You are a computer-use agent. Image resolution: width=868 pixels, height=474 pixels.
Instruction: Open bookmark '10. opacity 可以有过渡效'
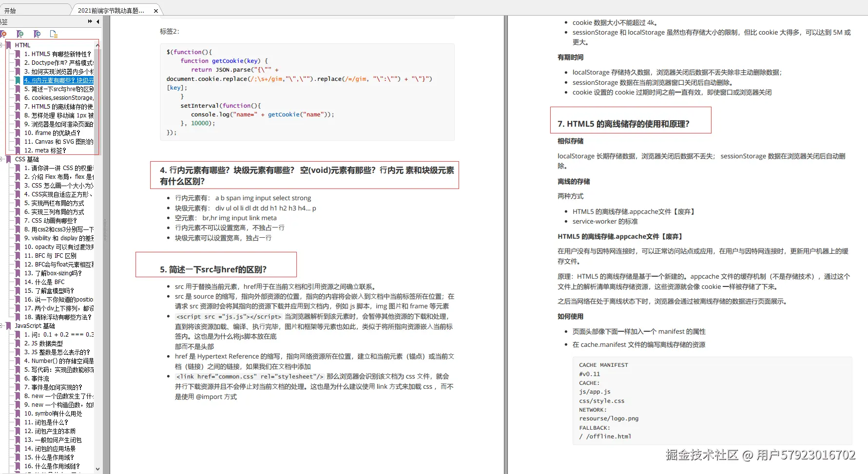[58, 247]
